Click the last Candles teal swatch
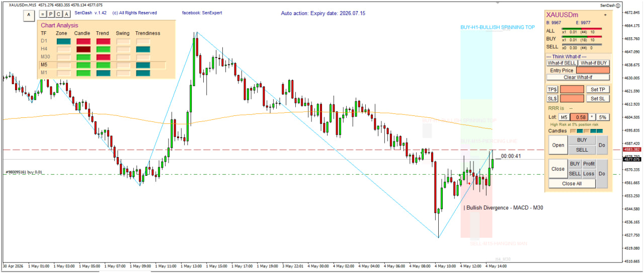This screenshot has width=644, height=273. point(600,131)
